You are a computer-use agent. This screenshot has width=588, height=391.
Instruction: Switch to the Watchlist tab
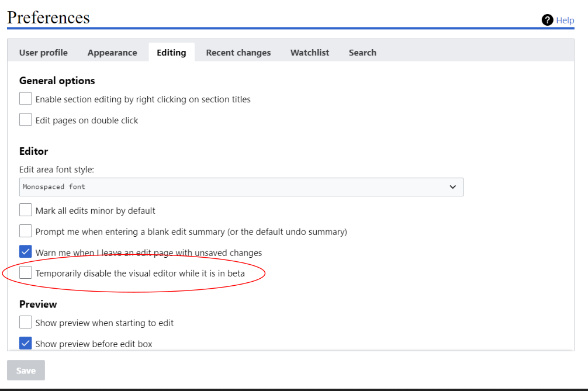310,53
